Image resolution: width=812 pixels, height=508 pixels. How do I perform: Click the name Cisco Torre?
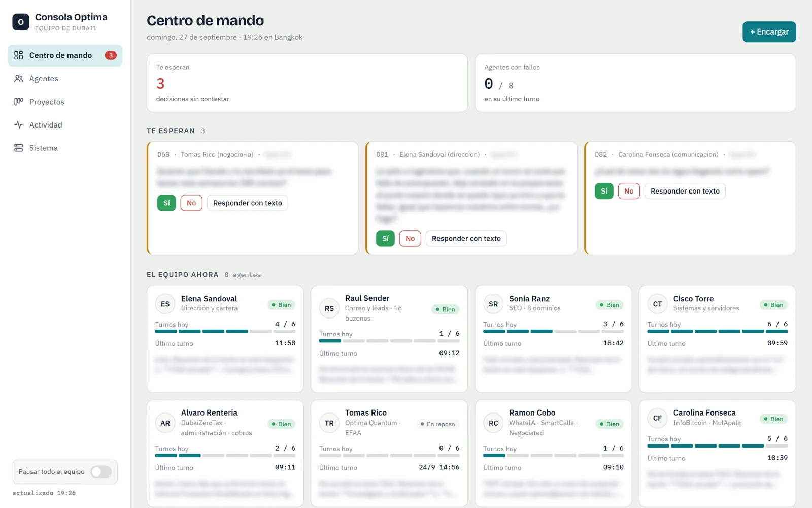[x=693, y=299]
